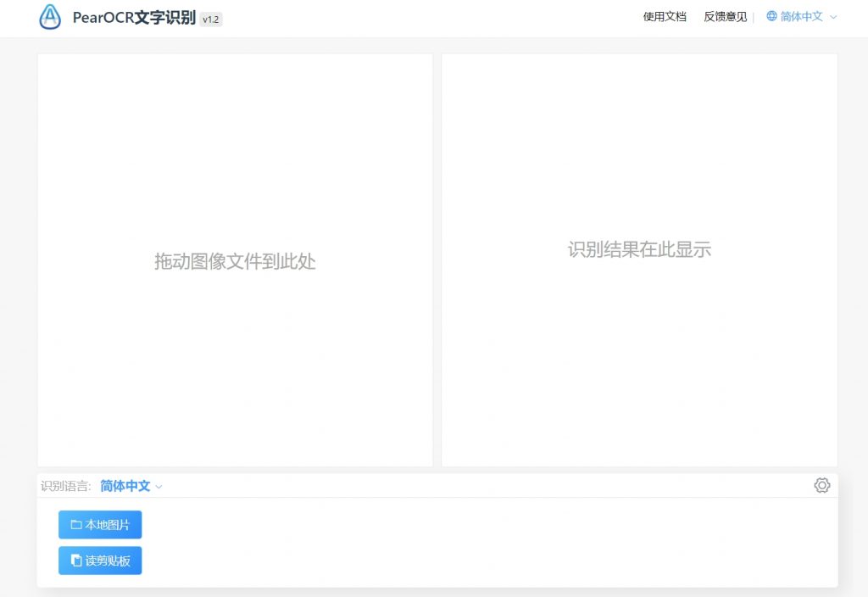Click the 拖动图像文件到此处 drop area

(235, 260)
